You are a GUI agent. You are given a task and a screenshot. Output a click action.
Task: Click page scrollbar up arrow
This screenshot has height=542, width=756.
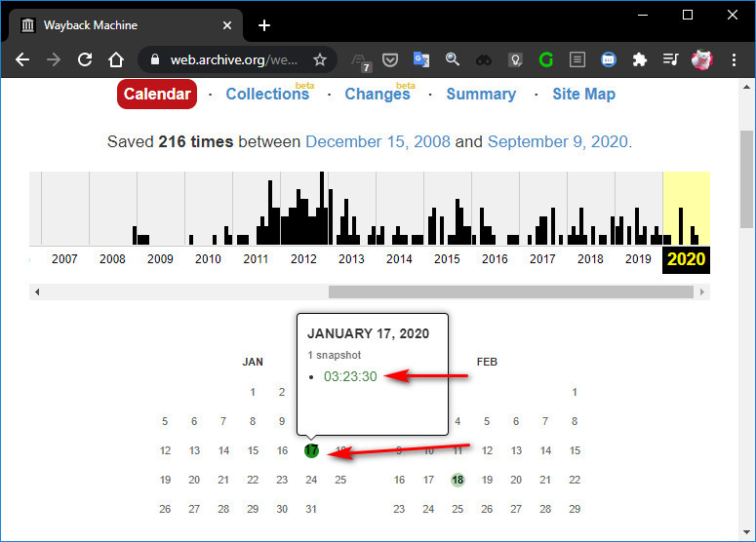point(747,87)
